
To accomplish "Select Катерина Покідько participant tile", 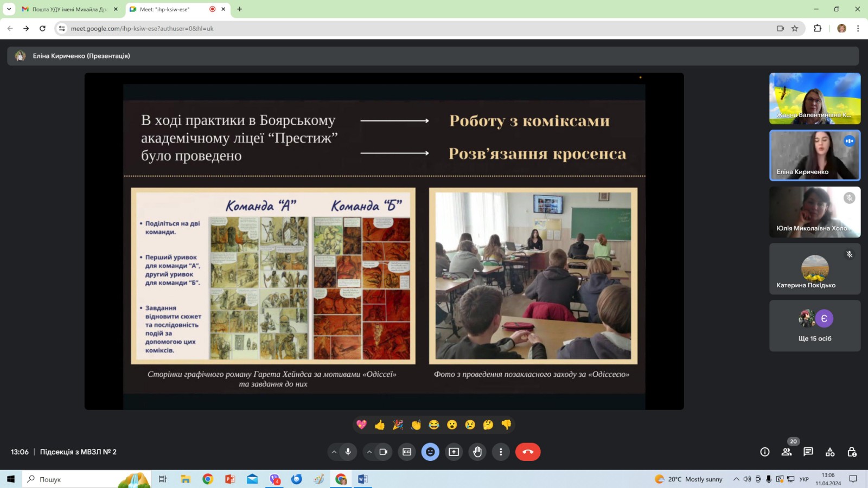I will 815,269.
